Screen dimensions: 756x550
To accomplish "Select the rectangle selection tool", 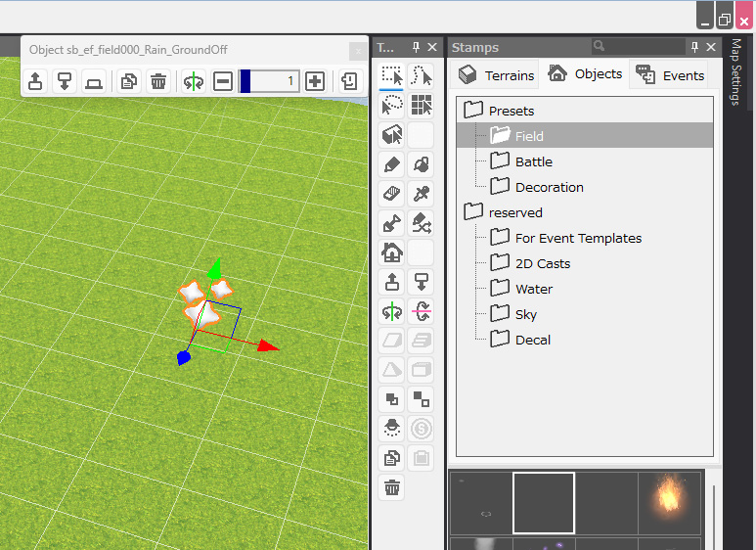I will (x=391, y=76).
